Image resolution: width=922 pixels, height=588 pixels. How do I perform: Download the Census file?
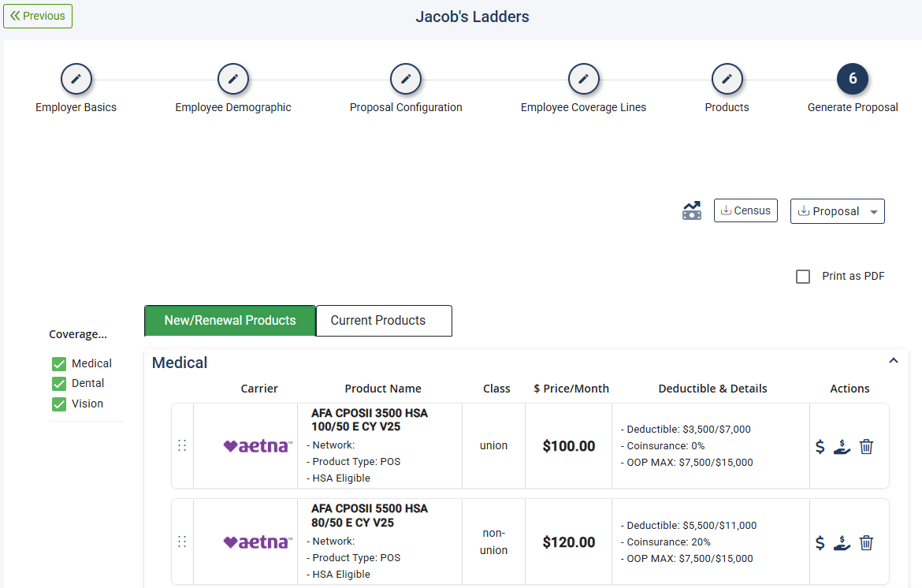(745, 210)
